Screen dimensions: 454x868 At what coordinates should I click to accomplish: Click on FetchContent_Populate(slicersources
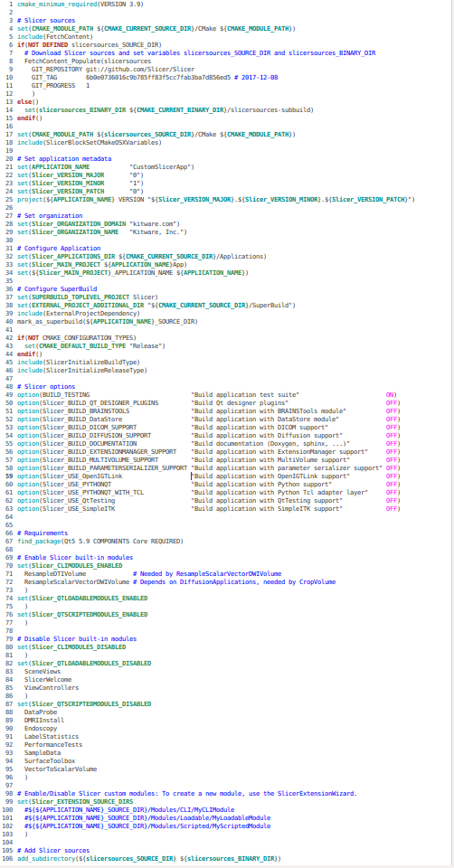tap(88, 61)
